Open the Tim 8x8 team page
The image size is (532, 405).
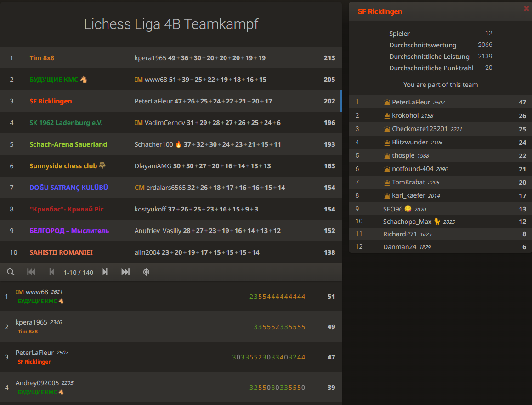(42, 57)
